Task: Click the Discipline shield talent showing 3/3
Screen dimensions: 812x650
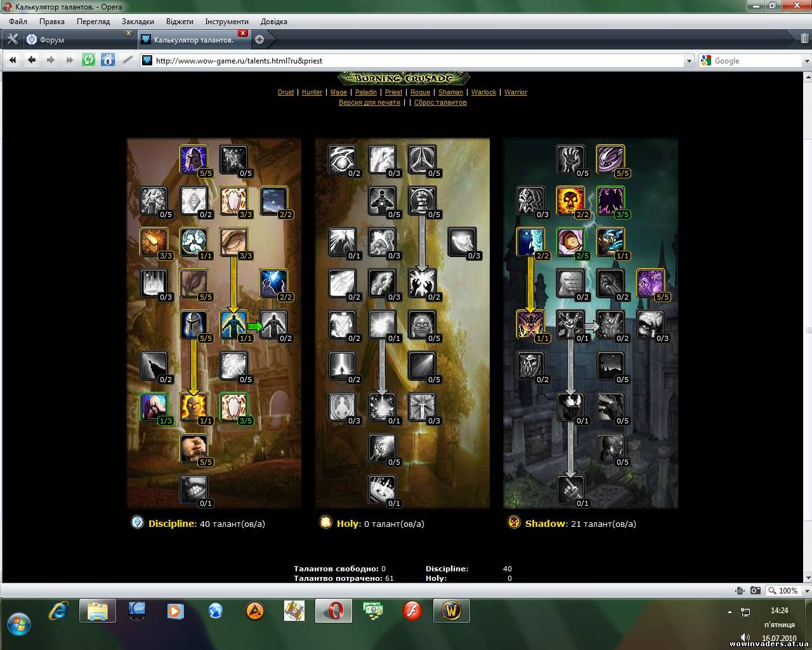Action: coord(233,201)
